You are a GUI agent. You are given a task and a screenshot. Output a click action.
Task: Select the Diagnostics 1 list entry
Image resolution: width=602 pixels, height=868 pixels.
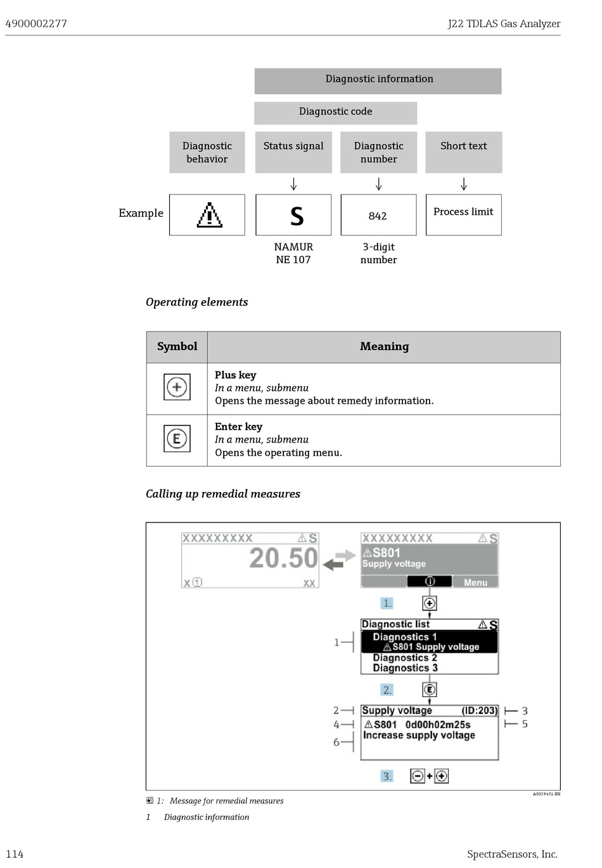coord(404,637)
